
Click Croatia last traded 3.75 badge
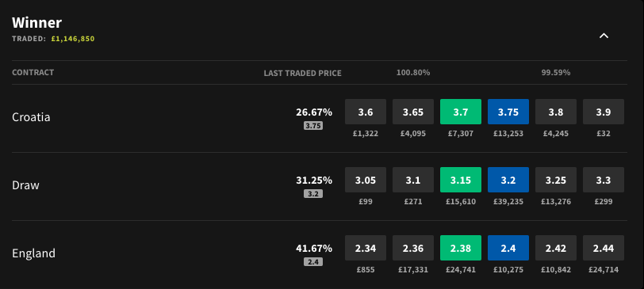[313, 125]
